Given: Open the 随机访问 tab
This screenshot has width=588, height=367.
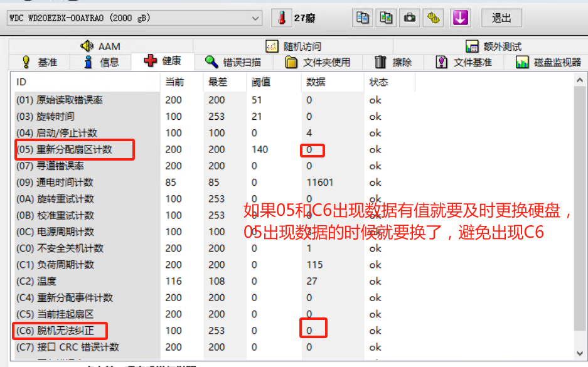Looking at the screenshot, I should [293, 46].
